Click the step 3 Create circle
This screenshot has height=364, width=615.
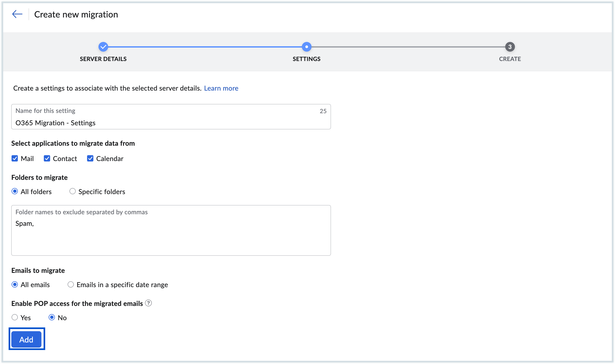510,47
